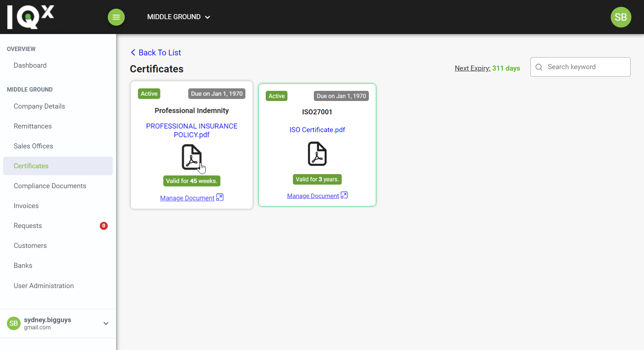Click the back chevron beside Back To List
Image resolution: width=644 pixels, height=350 pixels.
[133, 52]
